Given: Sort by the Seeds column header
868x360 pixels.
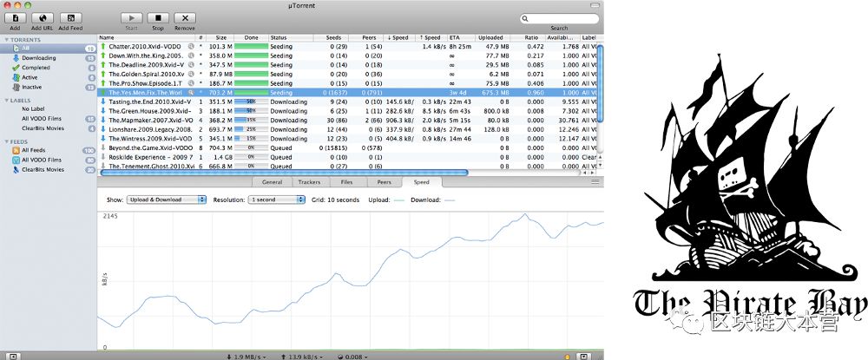Looking at the screenshot, I should pyautogui.click(x=332, y=37).
